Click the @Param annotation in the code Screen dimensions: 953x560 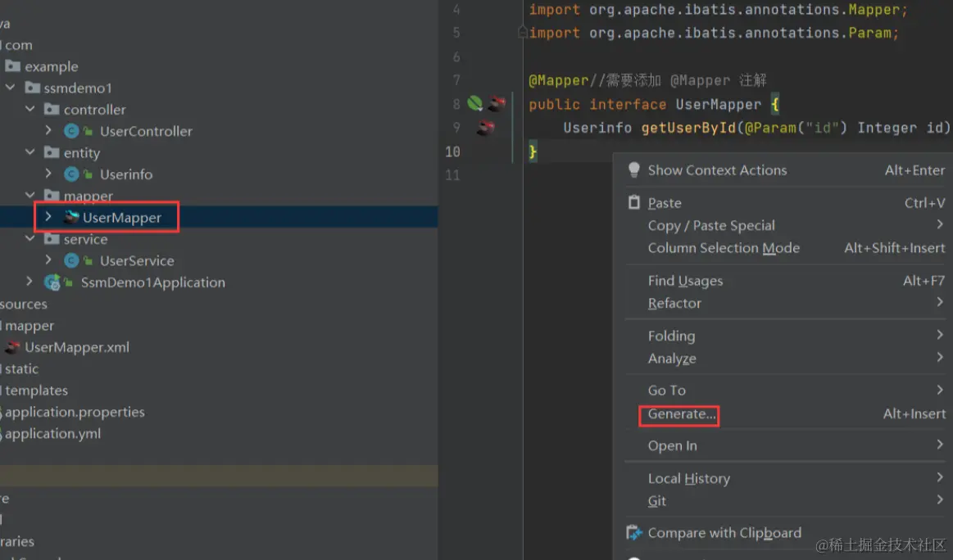point(770,128)
